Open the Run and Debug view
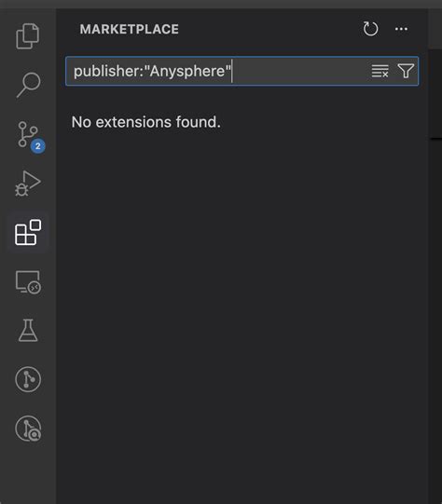Screen dimensions: 442x504 (28, 184)
